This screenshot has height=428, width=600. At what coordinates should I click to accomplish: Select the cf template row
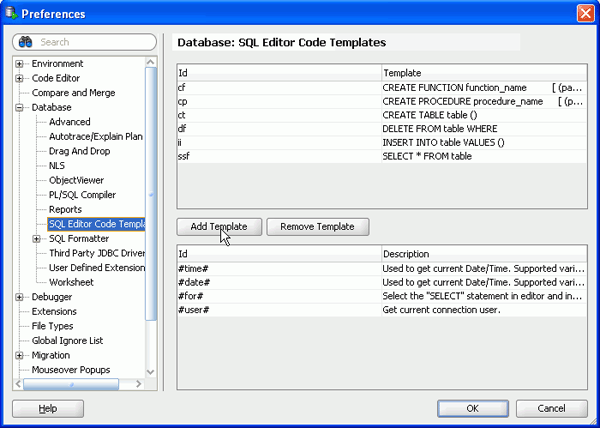pyautogui.click(x=382, y=88)
